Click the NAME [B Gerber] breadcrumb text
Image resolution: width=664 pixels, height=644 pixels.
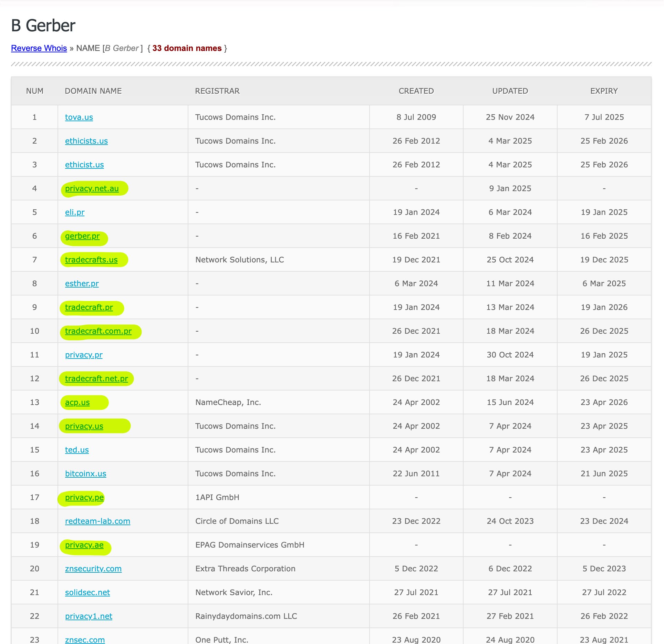[109, 48]
